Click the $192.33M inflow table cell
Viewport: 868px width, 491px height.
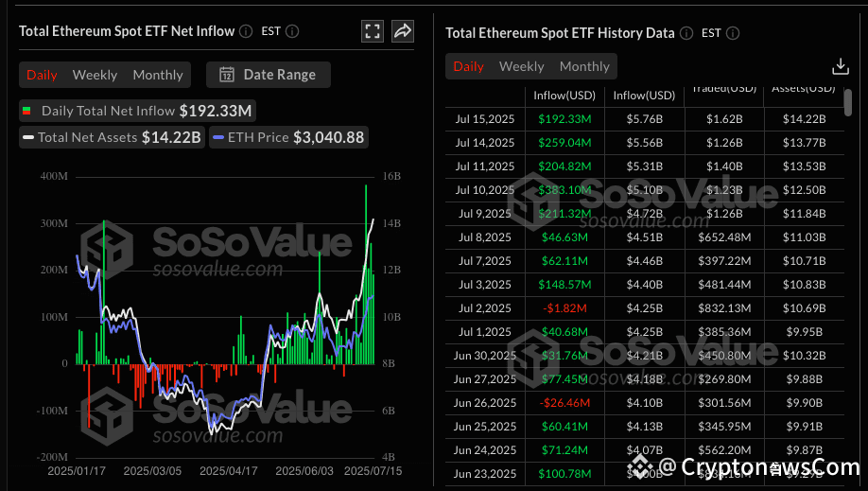coord(564,119)
